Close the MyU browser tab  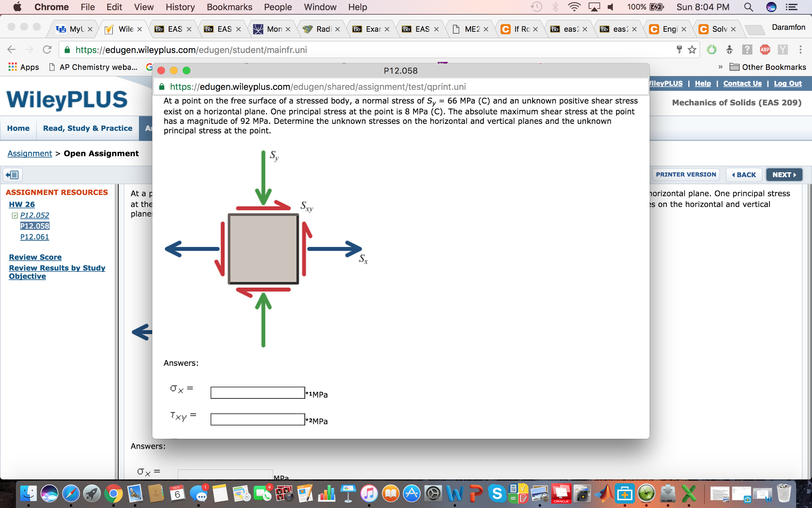coord(90,29)
